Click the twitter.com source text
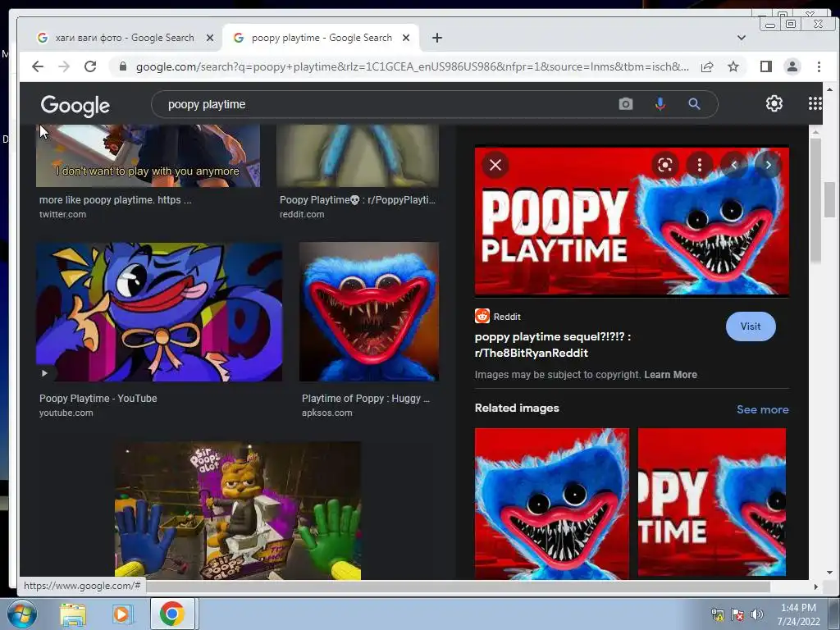 coord(62,214)
